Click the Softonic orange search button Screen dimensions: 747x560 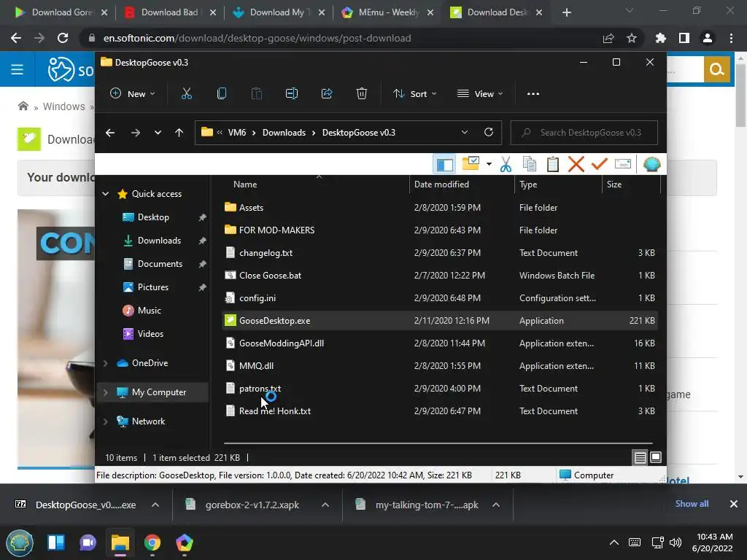coord(717,69)
